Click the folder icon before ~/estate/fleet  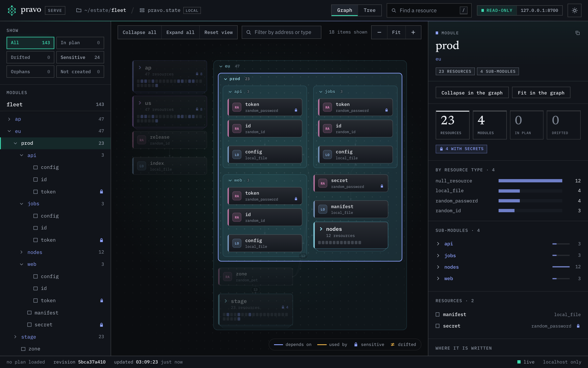79,10
